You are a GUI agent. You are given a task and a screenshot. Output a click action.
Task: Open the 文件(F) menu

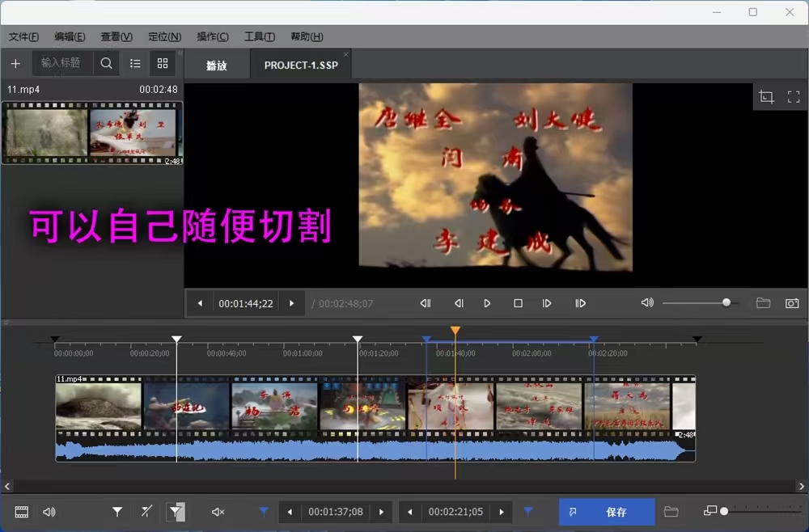click(23, 36)
